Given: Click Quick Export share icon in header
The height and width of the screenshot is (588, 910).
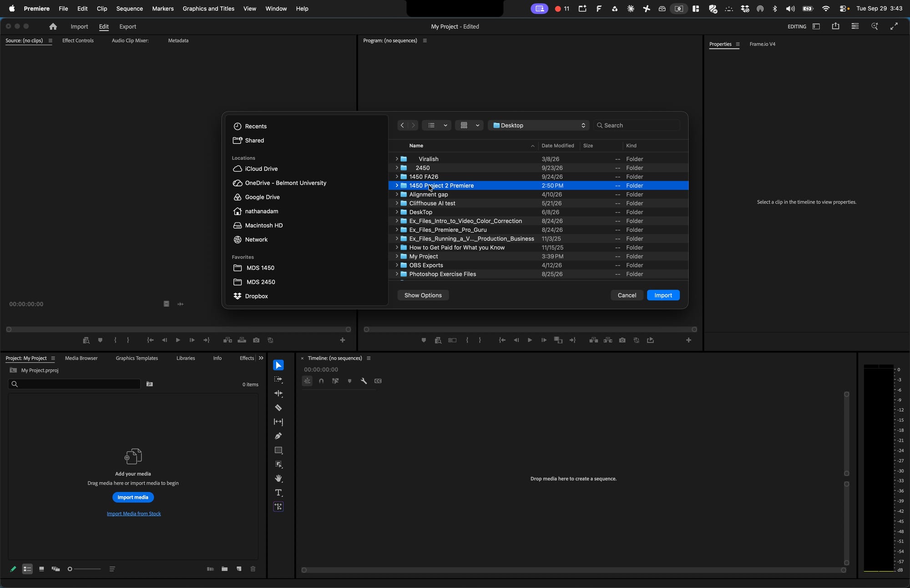Looking at the screenshot, I should [835, 26].
